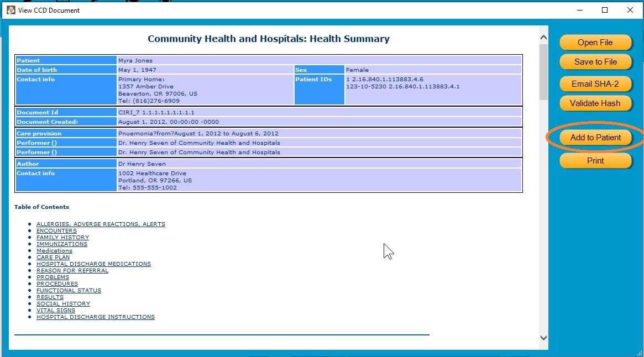
Task: Click the Open File button
Action: coord(595,43)
